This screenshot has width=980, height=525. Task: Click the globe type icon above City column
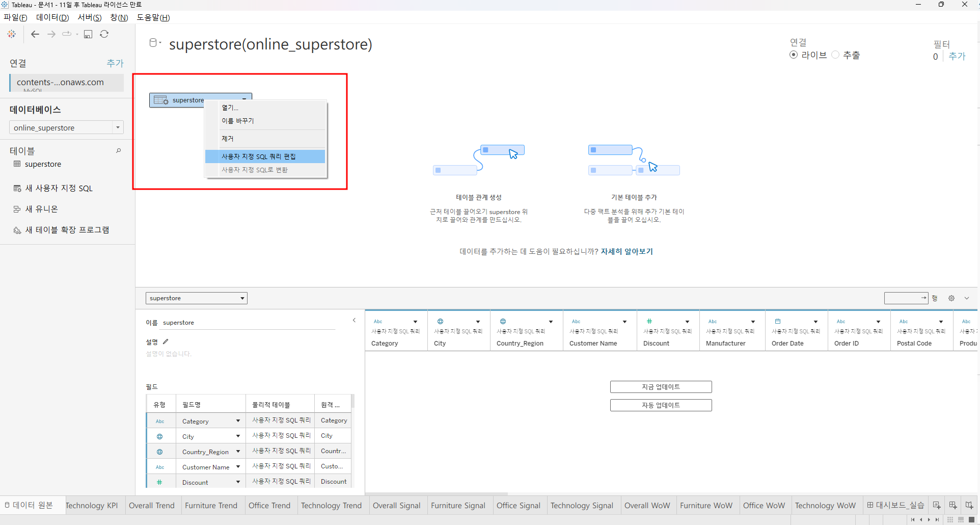click(x=440, y=322)
